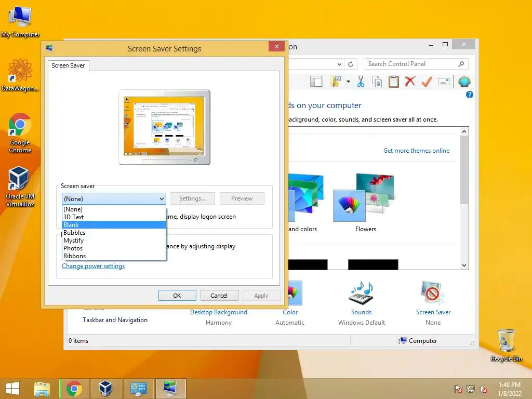Close the Screen Saver Settings dialog
This screenshot has height=399, width=532.
[276, 46]
